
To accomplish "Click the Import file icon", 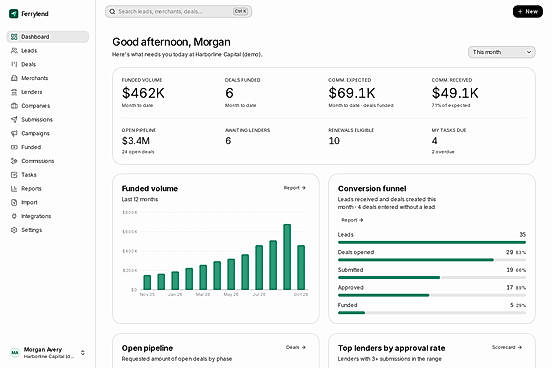I will [14, 202].
